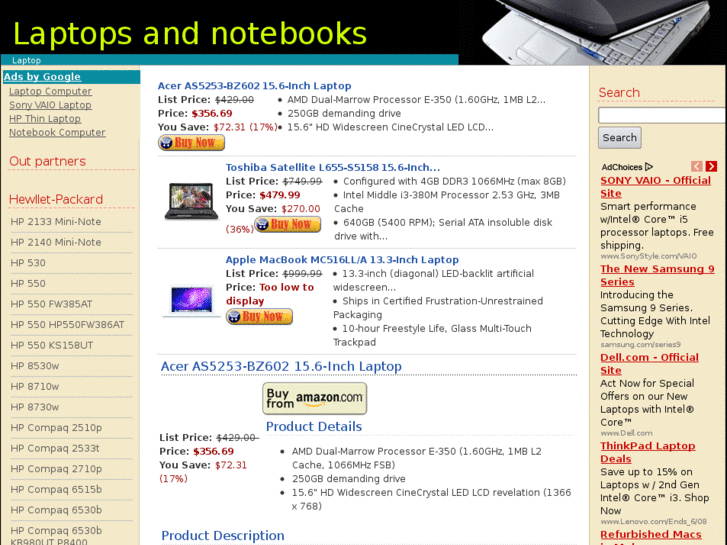Screen dimensions: 727x545
Task: Click the Toshiba sale price $479.99
Action: (280, 195)
